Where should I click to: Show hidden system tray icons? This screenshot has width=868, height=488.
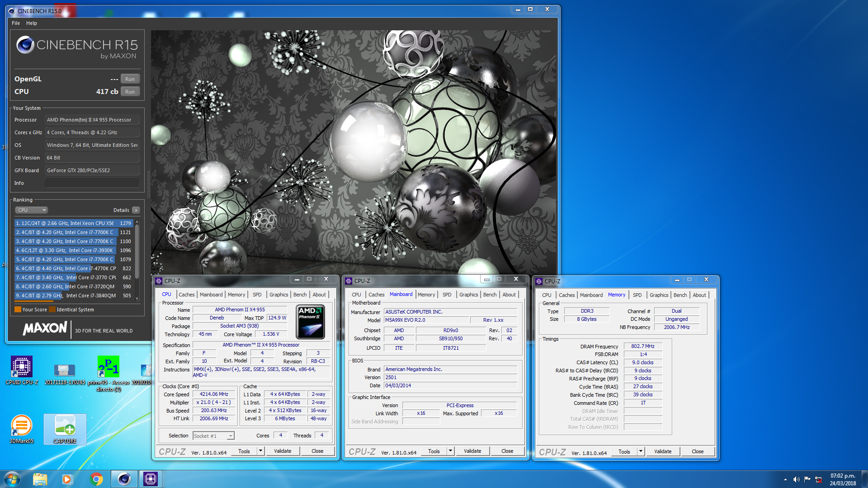[x=785, y=479]
